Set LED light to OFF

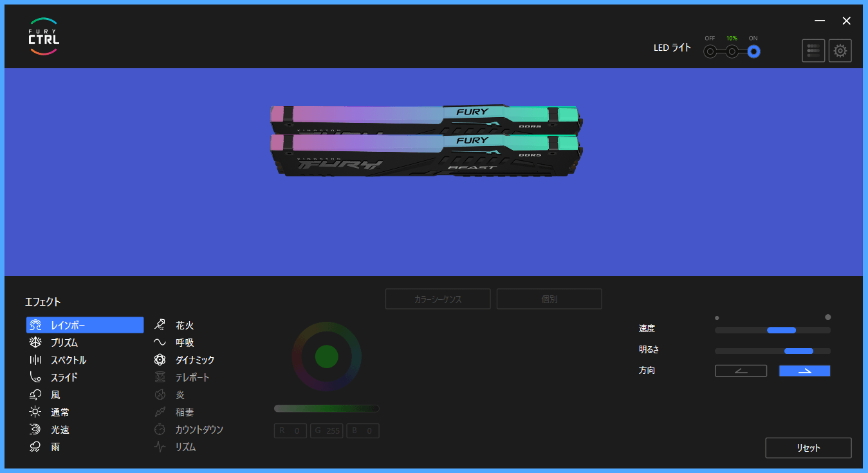pyautogui.click(x=710, y=51)
